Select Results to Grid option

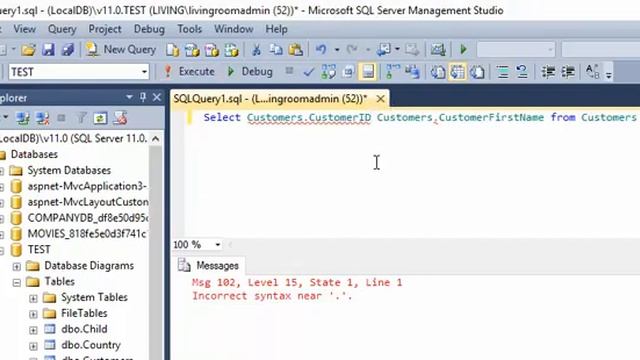(458, 72)
